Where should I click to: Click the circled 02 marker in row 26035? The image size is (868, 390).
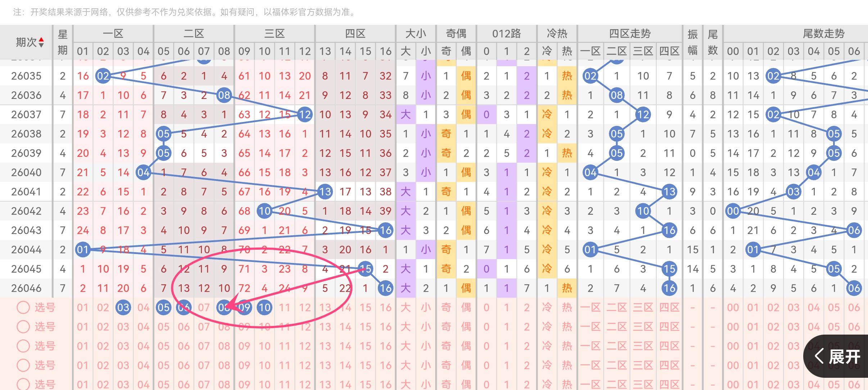[x=103, y=76]
